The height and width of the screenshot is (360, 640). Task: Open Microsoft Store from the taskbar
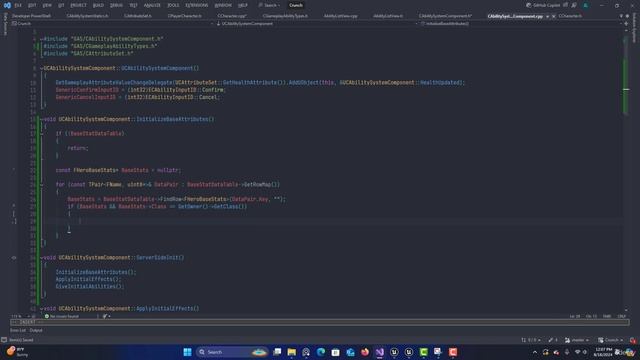click(336, 352)
